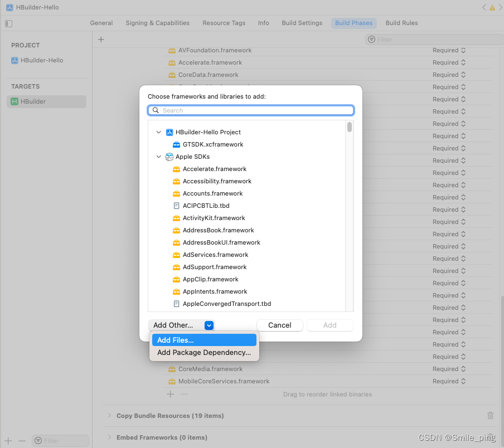Click the warning triangle icon in title bar
504x448 pixels.
pyautogui.click(x=492, y=8)
